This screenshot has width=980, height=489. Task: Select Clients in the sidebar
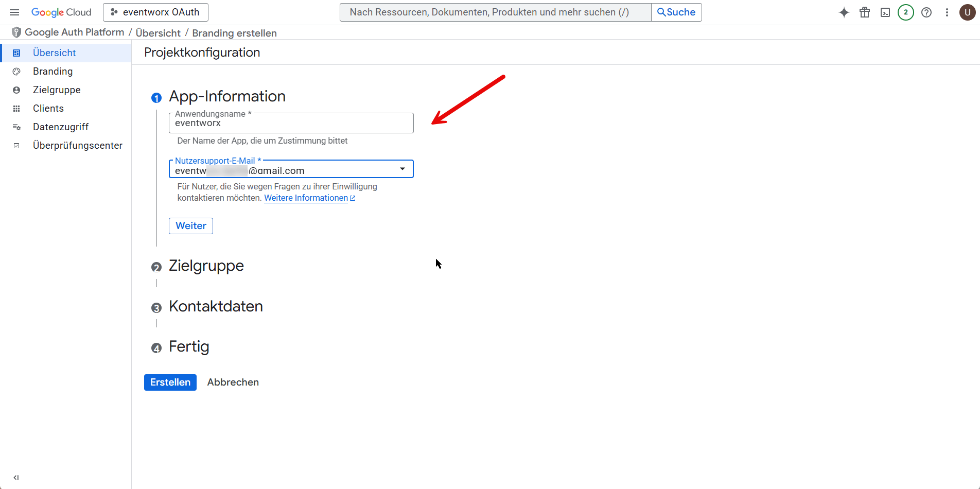point(66,109)
